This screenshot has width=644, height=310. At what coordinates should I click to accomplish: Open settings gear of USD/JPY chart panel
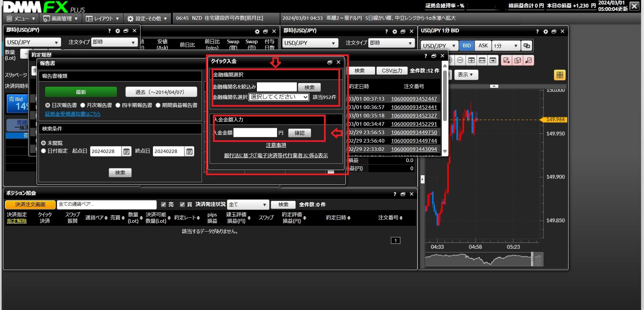pos(545,31)
